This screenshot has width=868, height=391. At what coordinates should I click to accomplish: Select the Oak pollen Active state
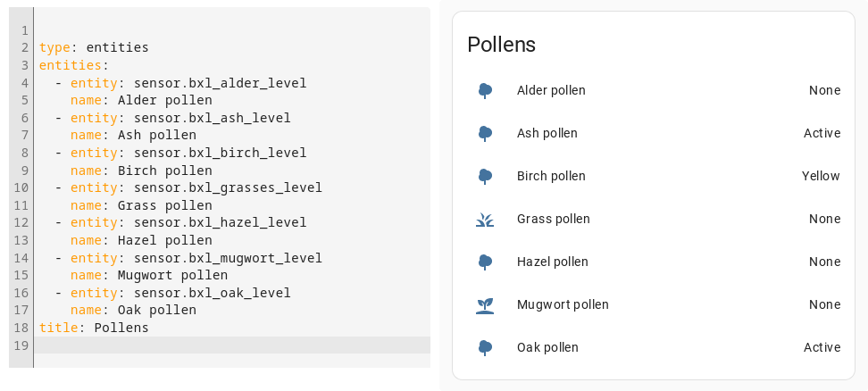point(822,348)
